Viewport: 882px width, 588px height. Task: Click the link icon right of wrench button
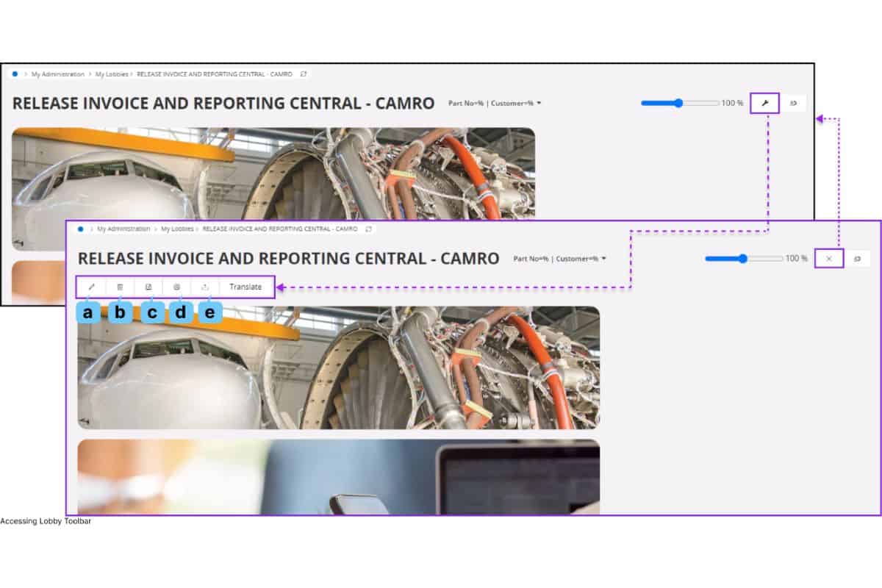(793, 104)
